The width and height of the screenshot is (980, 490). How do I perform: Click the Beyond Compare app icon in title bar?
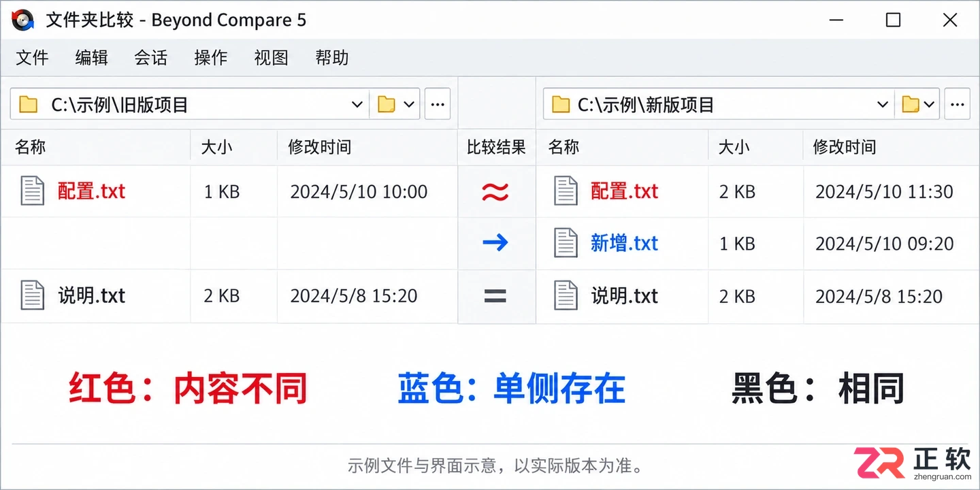point(23,20)
